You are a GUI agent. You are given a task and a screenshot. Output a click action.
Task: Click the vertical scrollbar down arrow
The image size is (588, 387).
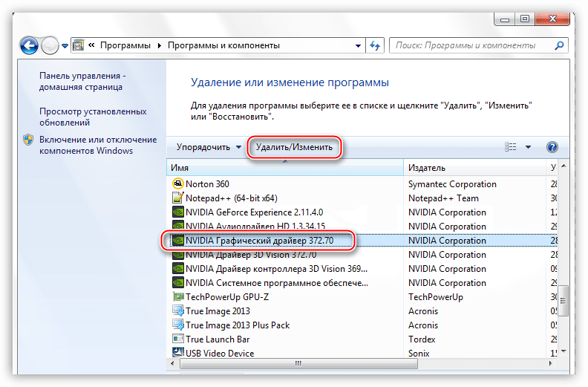click(563, 351)
